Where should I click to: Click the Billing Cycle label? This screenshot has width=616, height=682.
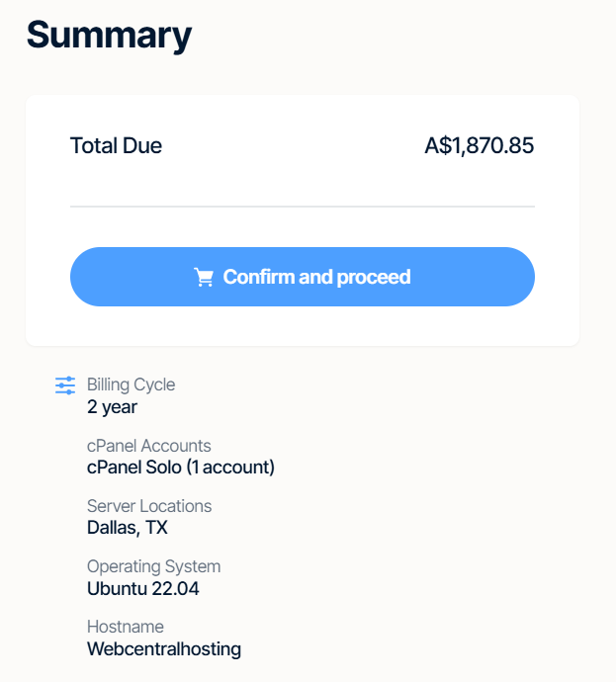[x=131, y=384]
